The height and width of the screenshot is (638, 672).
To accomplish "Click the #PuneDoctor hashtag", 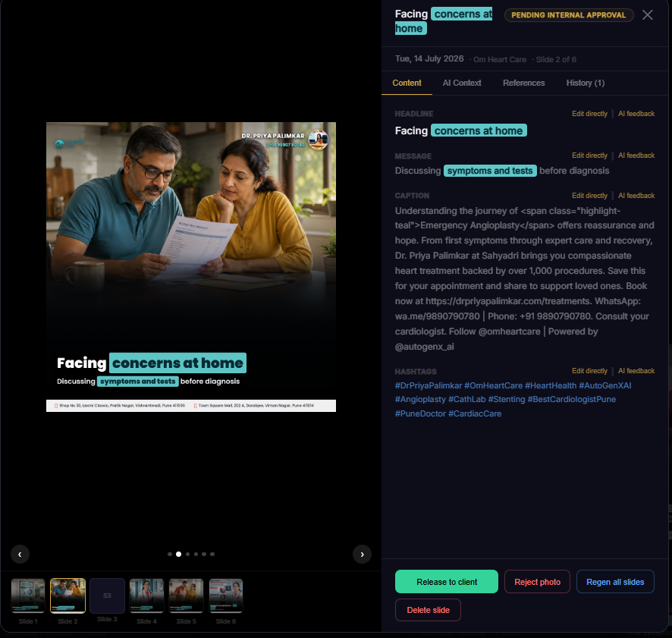I will (420, 413).
